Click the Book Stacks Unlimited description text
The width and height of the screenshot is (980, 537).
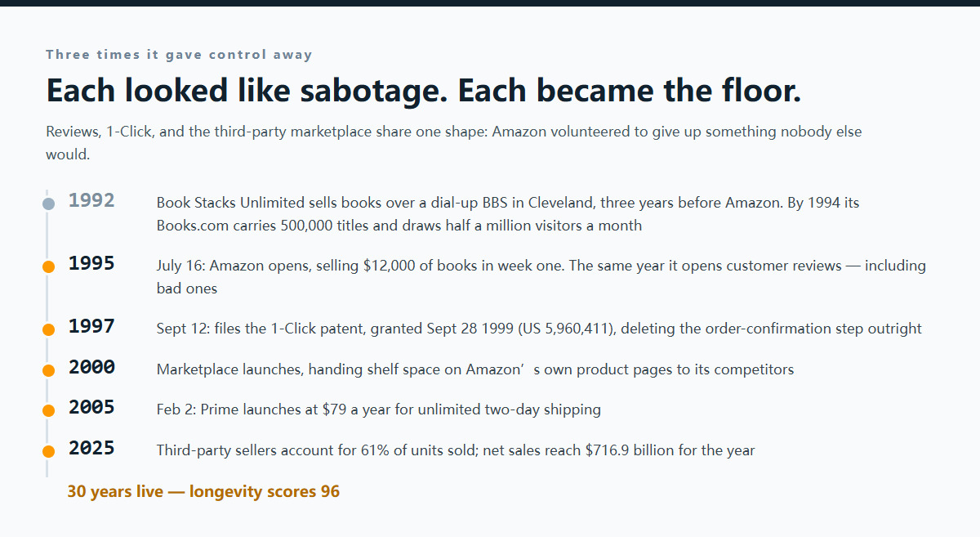tap(508, 214)
